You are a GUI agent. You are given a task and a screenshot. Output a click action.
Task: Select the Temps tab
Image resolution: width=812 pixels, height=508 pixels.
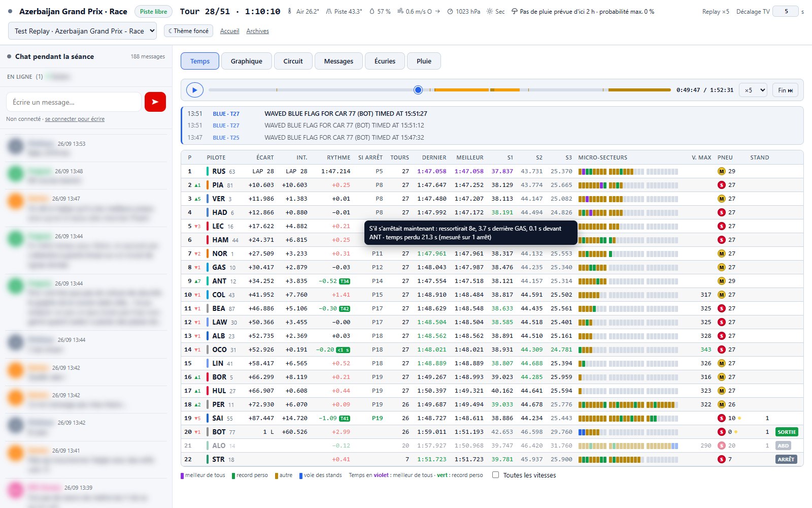point(200,61)
